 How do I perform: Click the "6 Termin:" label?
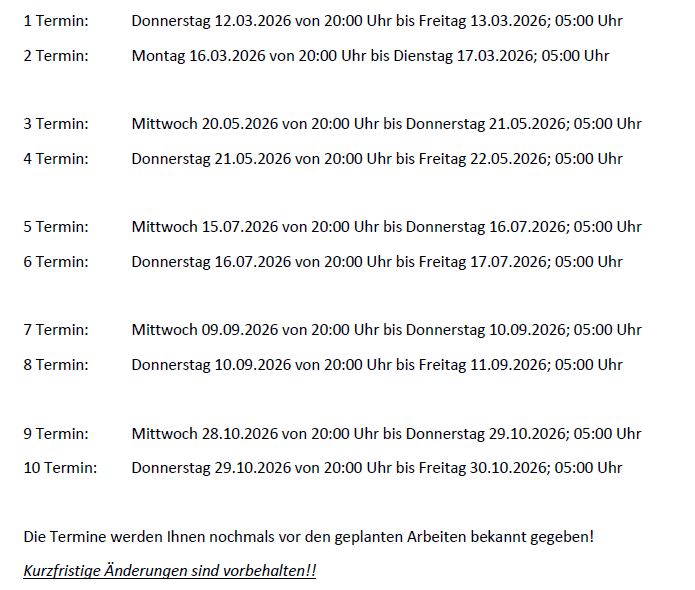coord(56,261)
